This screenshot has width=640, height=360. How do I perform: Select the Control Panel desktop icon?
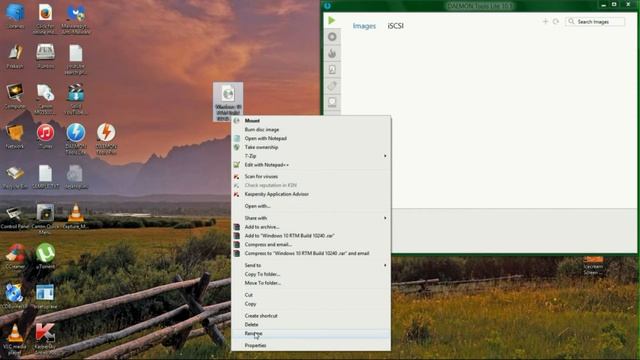(15, 217)
